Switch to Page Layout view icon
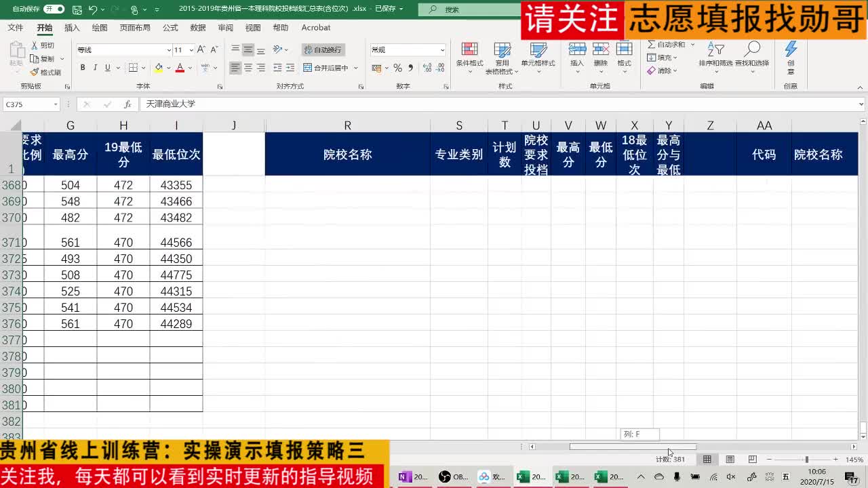Image resolution: width=868 pixels, height=488 pixels. coord(730,460)
